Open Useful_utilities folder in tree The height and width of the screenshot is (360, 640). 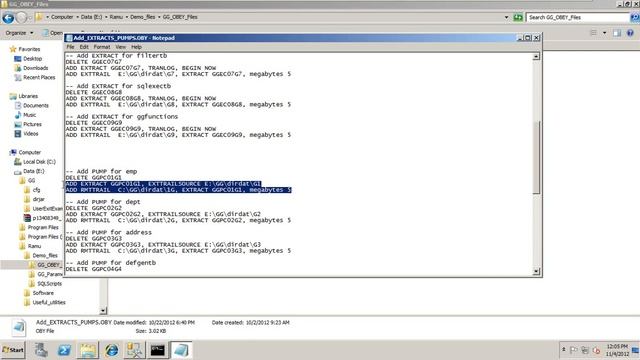(49, 303)
